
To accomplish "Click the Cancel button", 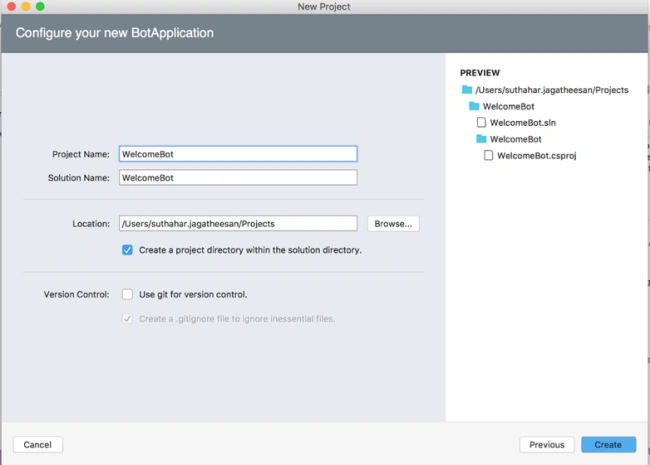I will point(38,445).
